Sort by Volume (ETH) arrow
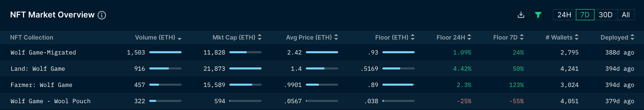This screenshot has width=644, height=110. tap(180, 38)
